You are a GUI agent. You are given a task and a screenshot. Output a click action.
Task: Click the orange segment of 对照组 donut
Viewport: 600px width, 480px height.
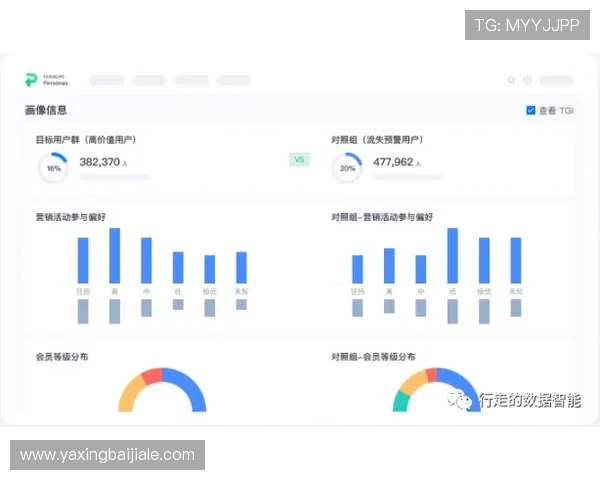[x=413, y=381]
